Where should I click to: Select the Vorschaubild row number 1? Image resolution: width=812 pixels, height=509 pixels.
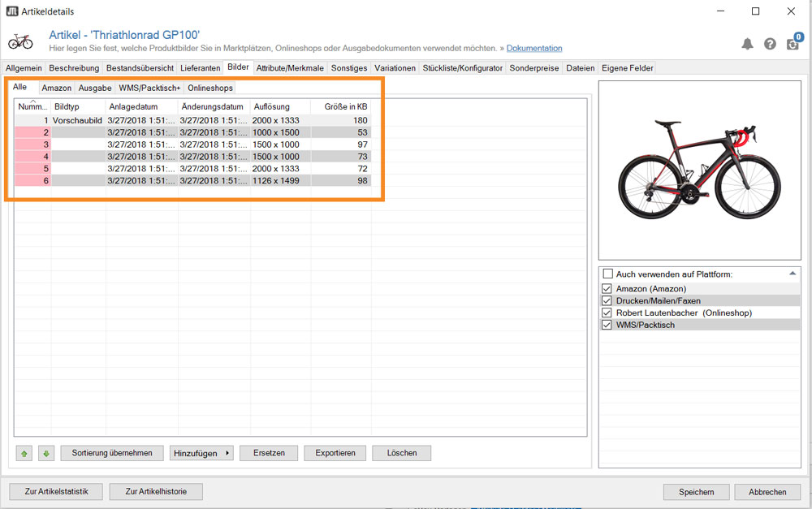192,120
